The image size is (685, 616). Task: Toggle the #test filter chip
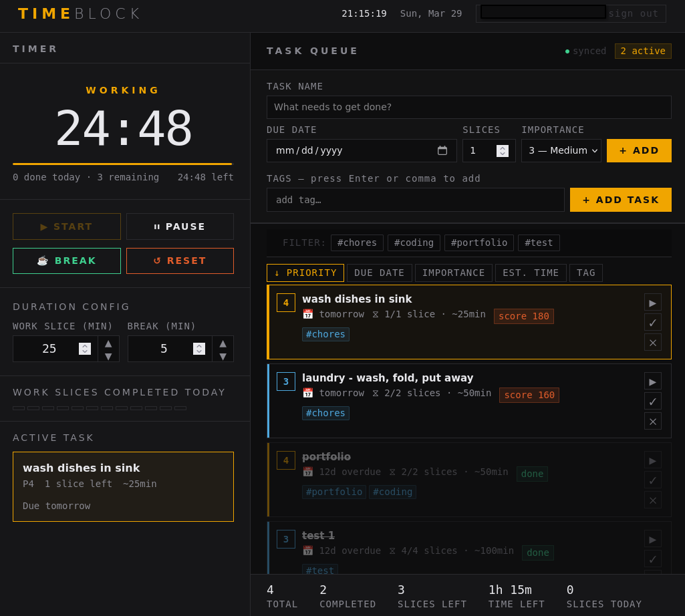539,243
